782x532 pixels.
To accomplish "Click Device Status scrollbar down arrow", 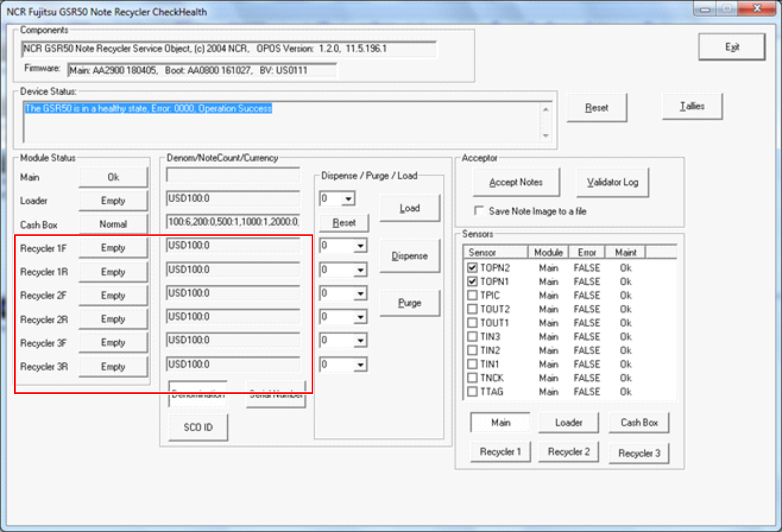I will (546, 135).
